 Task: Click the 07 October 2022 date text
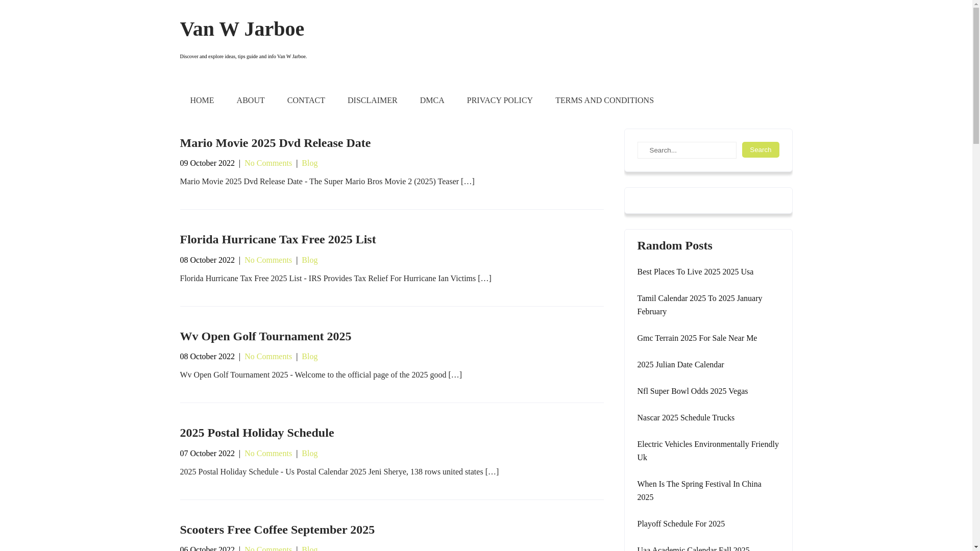207,454
